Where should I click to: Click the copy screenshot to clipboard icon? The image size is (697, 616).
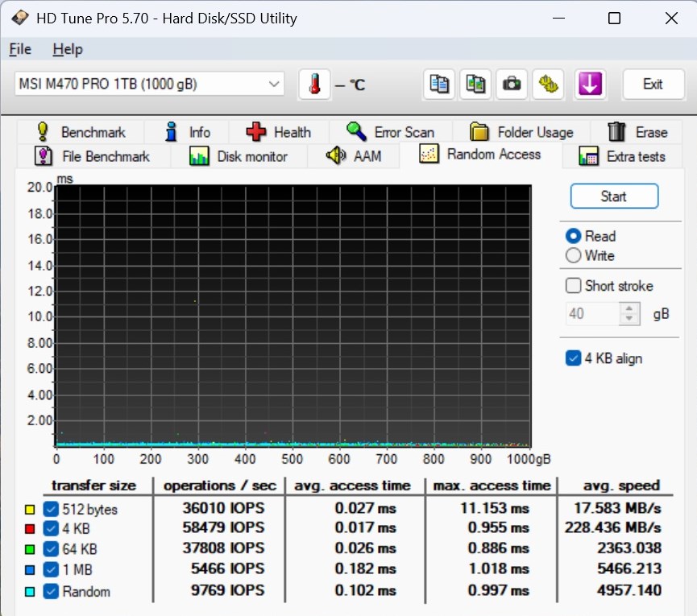[x=475, y=84]
